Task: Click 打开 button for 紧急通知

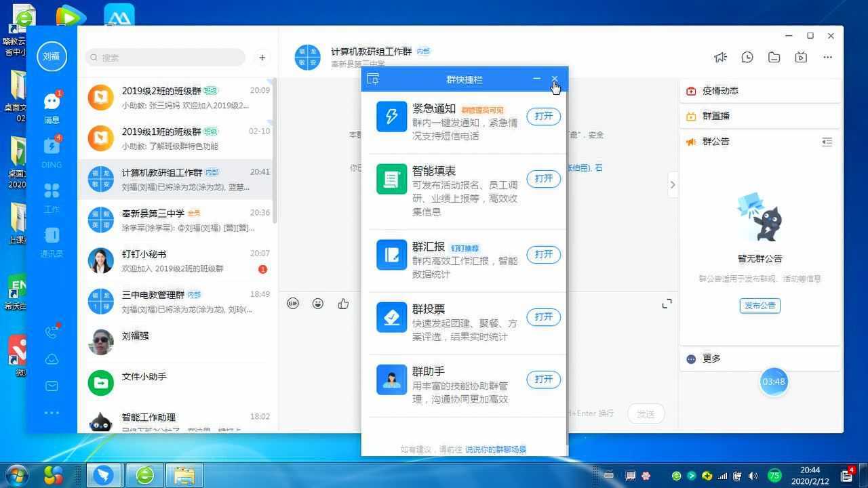Action: point(543,117)
